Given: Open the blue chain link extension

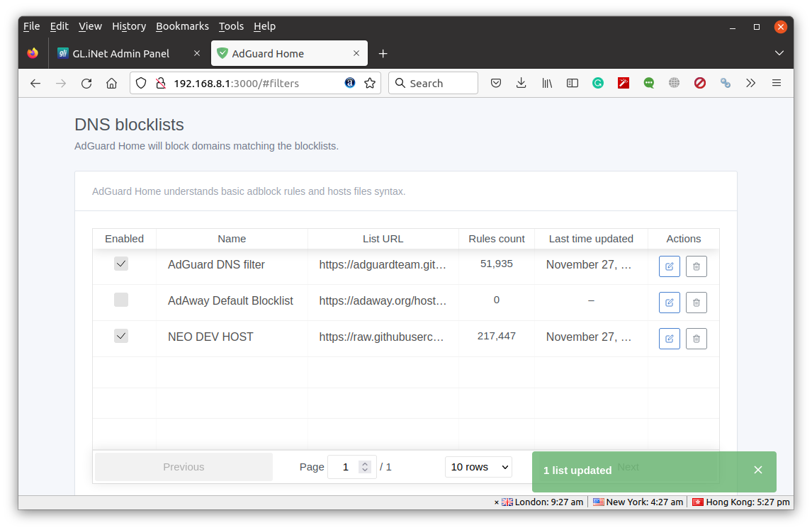Looking at the screenshot, I should coord(726,83).
